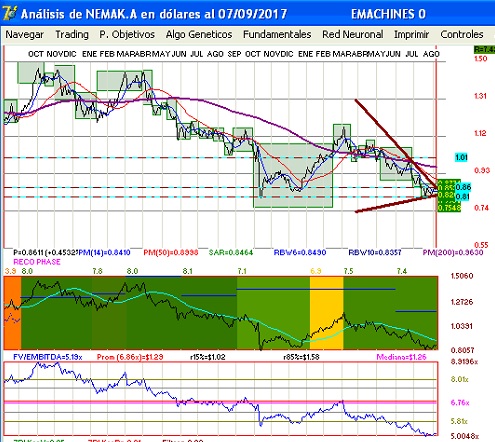Screen dimensions: 495x442
Task: Click the 1.31 price axis value
Action: (x=480, y=96)
